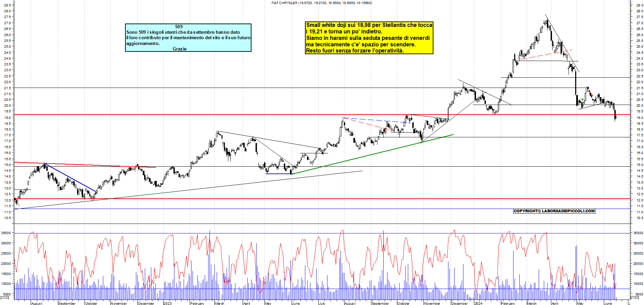Viewport: 644px width, 305px height.
Task: Click the "x1000" scale box beside the left volume axis
Action: pos(5,298)
